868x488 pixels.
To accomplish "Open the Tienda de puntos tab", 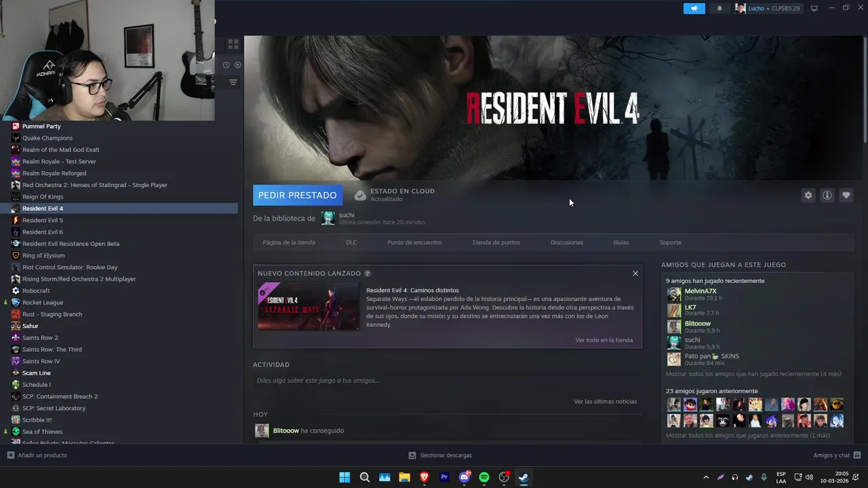I will point(496,243).
